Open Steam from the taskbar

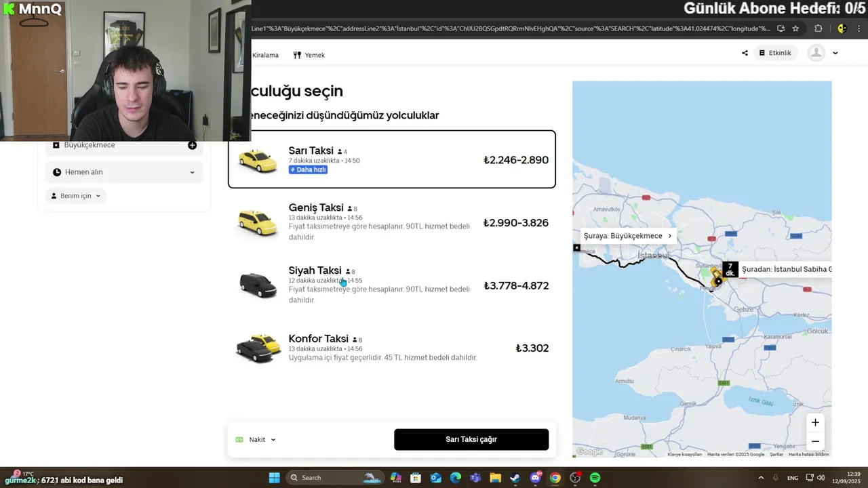point(515,478)
